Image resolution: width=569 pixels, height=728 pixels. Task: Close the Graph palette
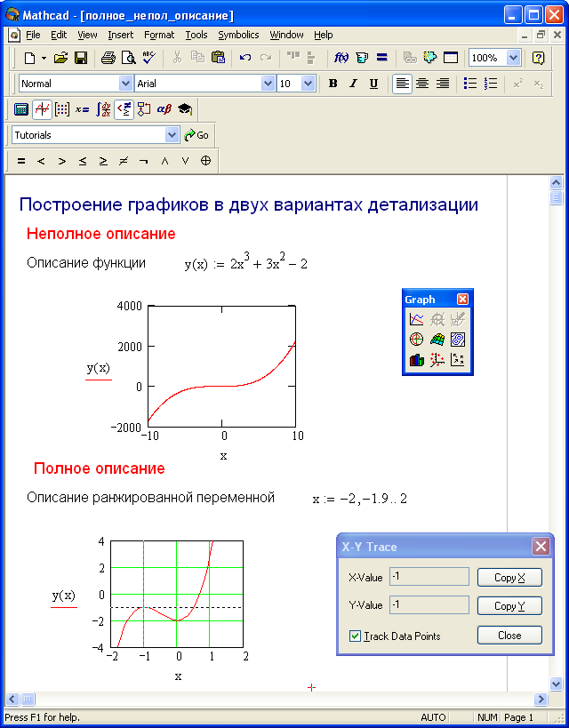pyautogui.click(x=462, y=299)
